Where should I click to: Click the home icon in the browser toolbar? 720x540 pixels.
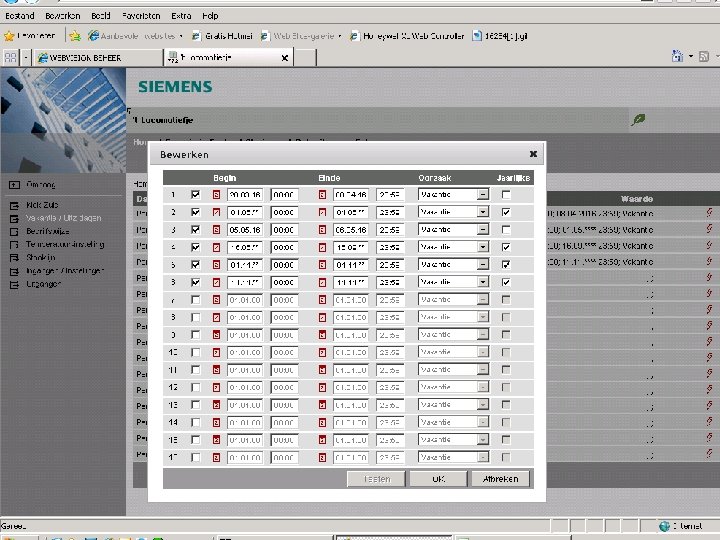[x=677, y=56]
